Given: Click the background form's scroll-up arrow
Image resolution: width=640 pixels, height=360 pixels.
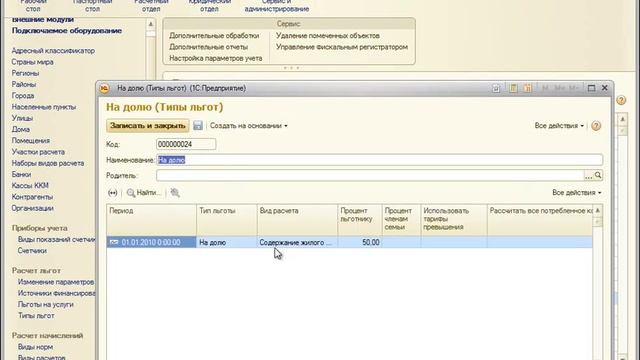Looking at the screenshot, I should [622, 119].
